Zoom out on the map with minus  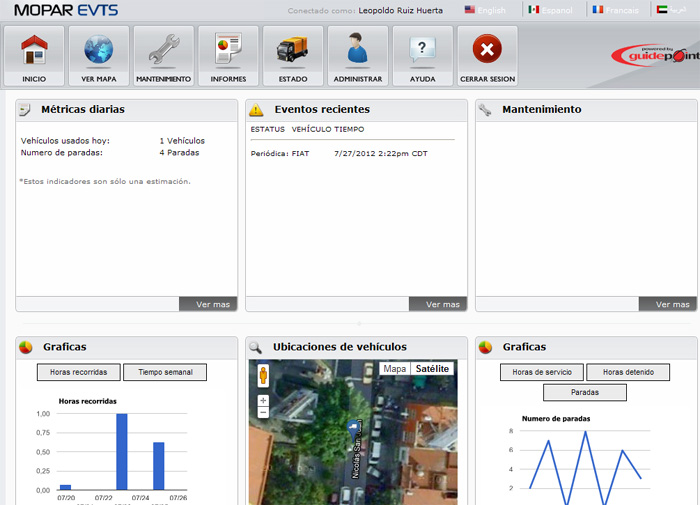tap(263, 412)
